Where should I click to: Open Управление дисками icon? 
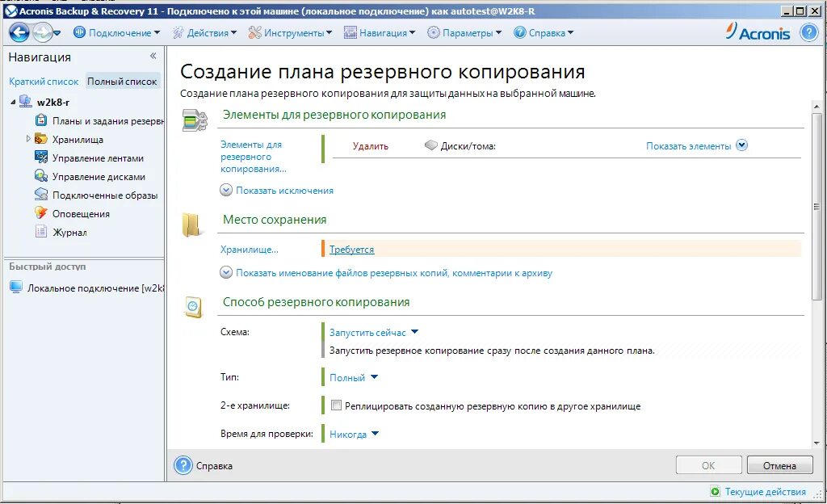coord(40,176)
